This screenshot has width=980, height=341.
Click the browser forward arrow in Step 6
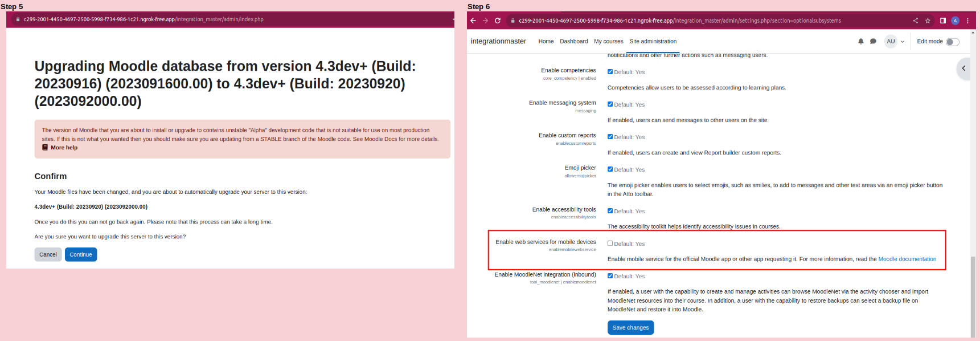coord(485,21)
